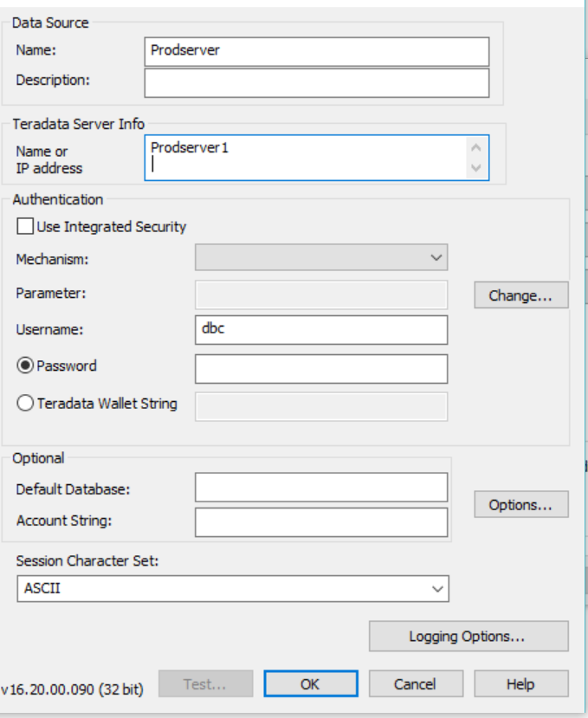Expand the Session Character Set dropdown
This screenshot has width=588, height=718.
[233, 588]
